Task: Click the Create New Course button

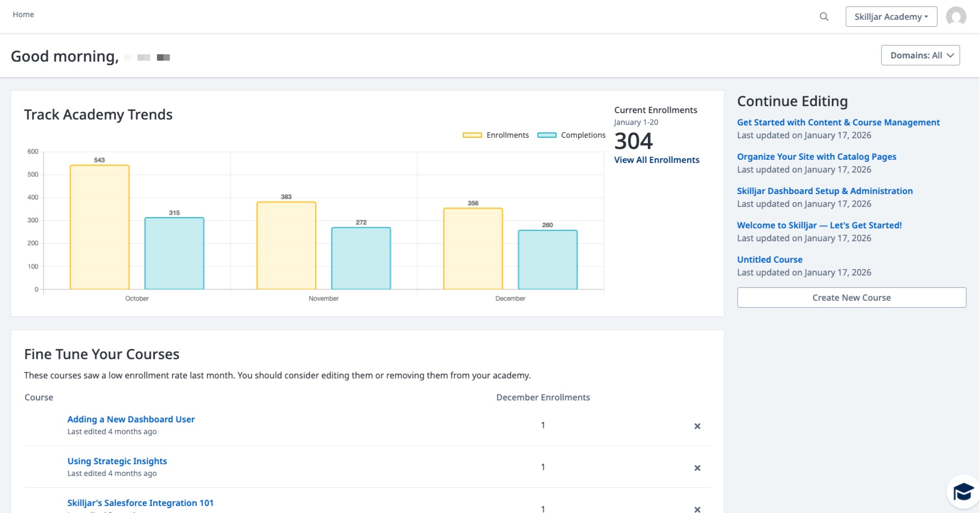Action: (851, 298)
